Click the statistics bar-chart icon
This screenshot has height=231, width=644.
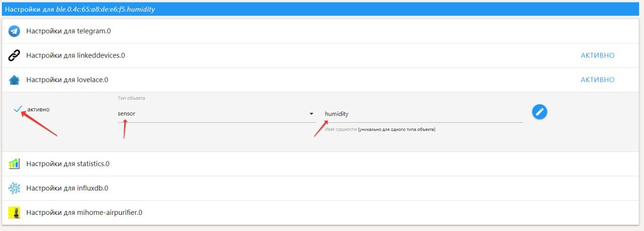14,164
